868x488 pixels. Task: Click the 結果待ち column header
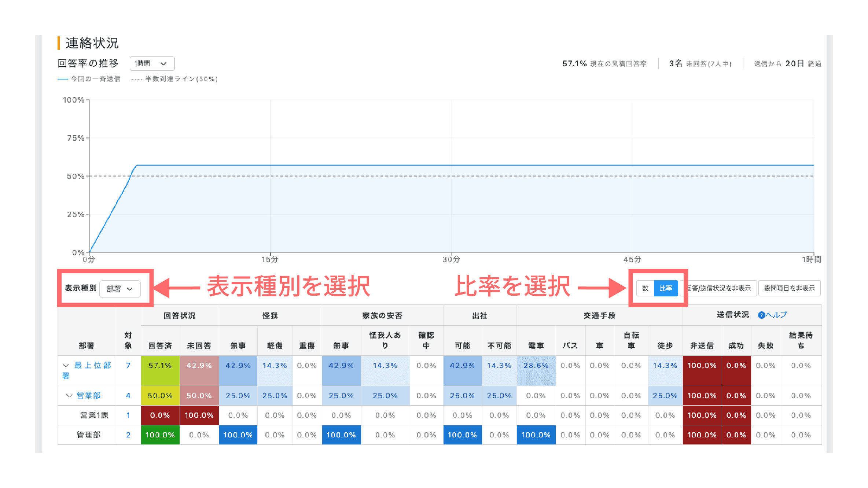[x=801, y=340]
